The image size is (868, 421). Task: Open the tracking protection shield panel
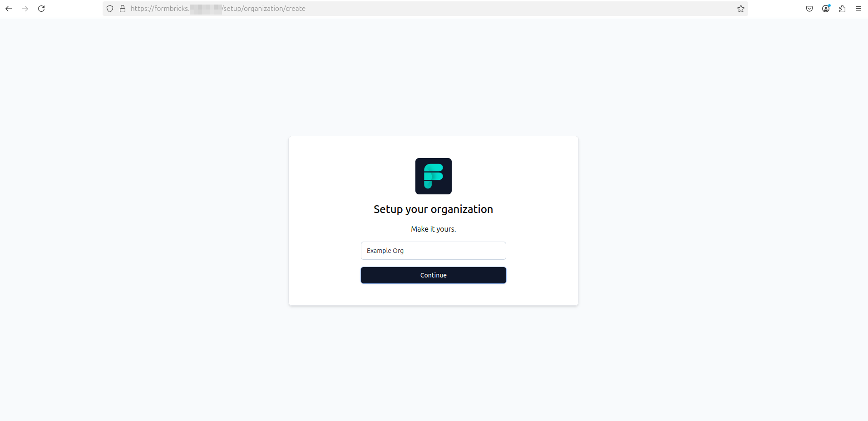click(x=110, y=9)
